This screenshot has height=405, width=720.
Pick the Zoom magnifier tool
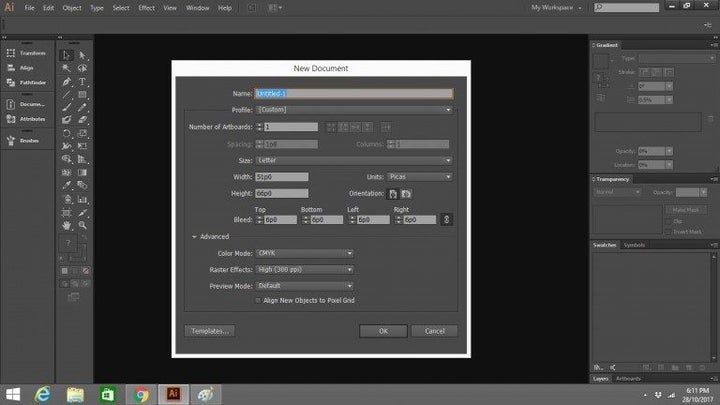click(x=83, y=226)
